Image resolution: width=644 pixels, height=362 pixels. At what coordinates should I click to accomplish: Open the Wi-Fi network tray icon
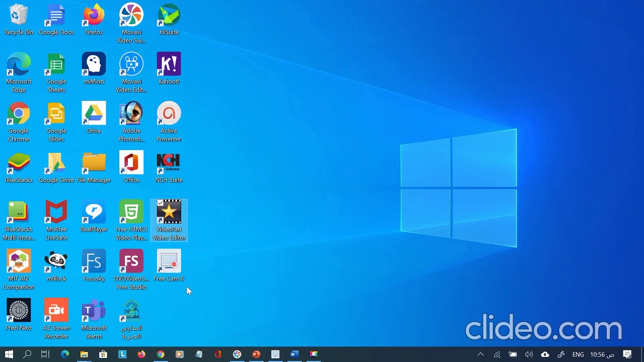pyautogui.click(x=497, y=354)
